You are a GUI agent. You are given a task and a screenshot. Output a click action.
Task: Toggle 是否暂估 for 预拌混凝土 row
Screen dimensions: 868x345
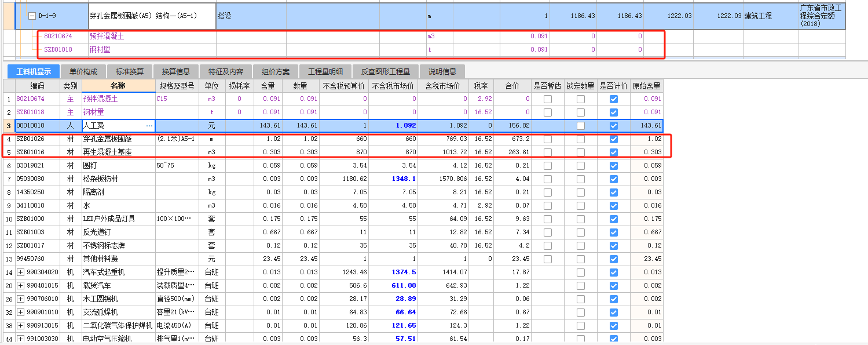pyautogui.click(x=548, y=99)
